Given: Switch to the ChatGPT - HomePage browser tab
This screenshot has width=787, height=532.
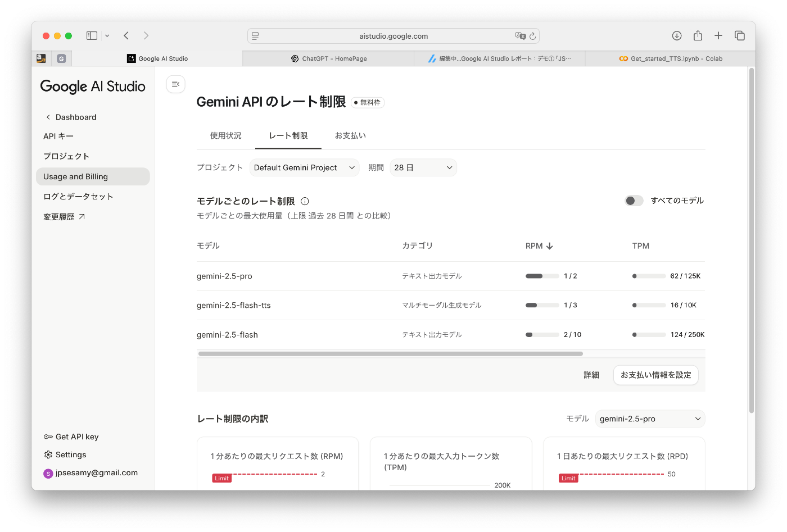Looking at the screenshot, I should (329, 58).
